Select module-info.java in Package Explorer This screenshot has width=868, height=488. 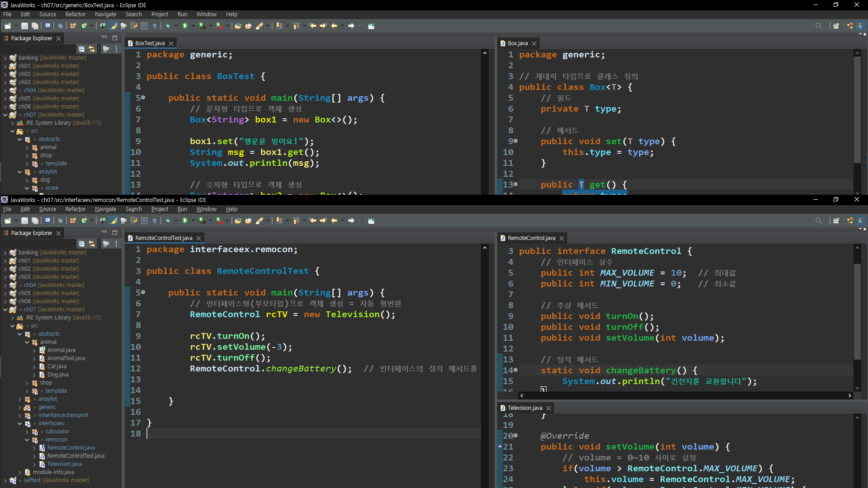coord(53,472)
